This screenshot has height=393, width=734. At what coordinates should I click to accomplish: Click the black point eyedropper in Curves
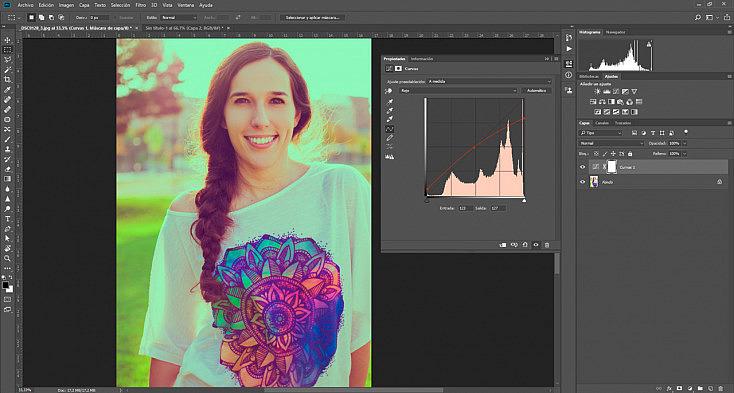point(389,102)
